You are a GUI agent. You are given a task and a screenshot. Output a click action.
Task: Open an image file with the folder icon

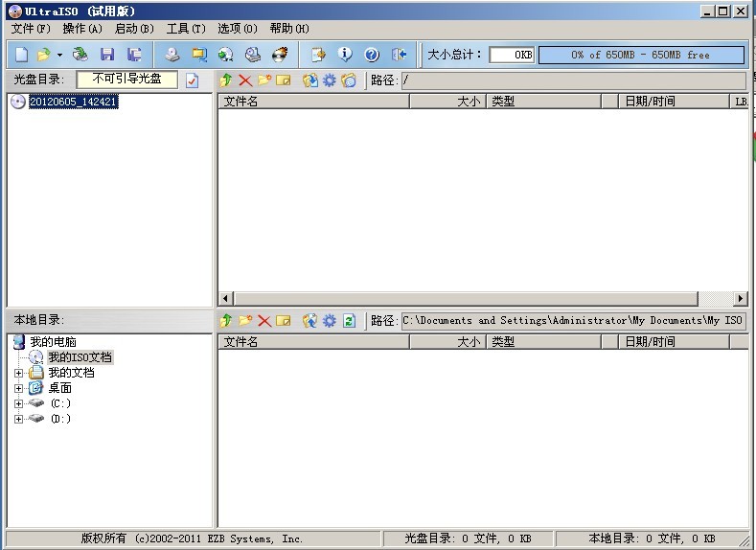tap(44, 55)
